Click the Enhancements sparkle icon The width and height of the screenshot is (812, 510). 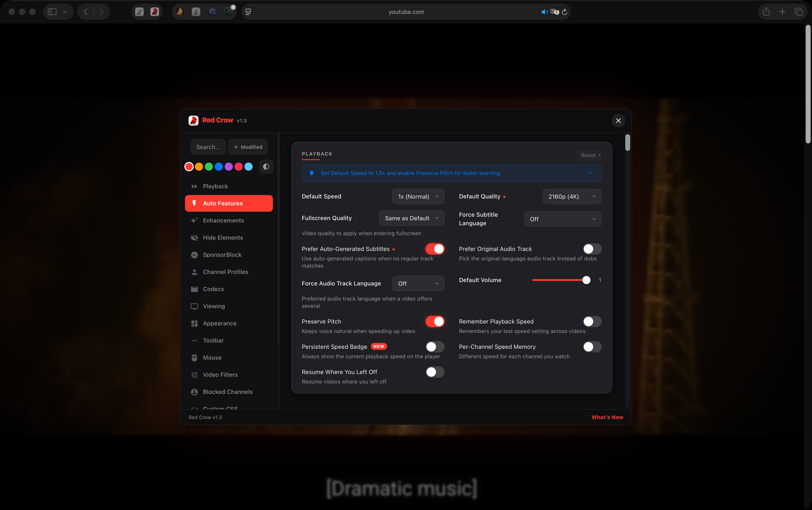coord(194,221)
